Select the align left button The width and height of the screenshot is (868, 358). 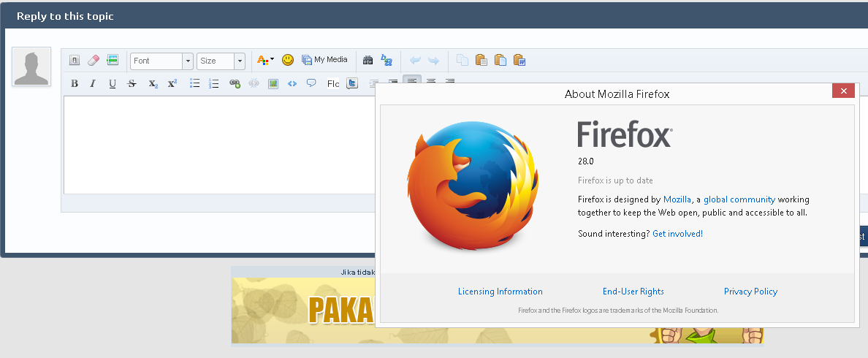point(412,79)
